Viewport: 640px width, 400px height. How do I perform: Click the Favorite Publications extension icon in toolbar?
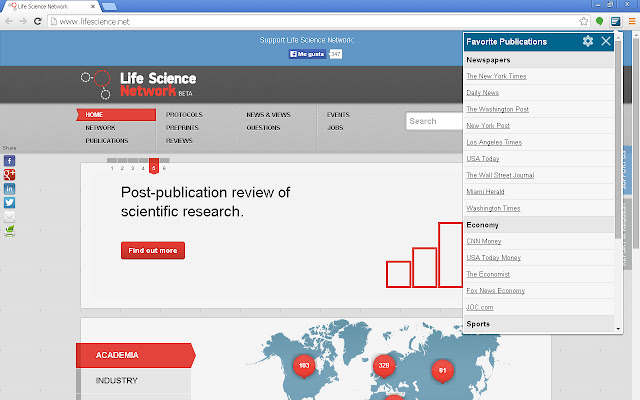point(616,21)
